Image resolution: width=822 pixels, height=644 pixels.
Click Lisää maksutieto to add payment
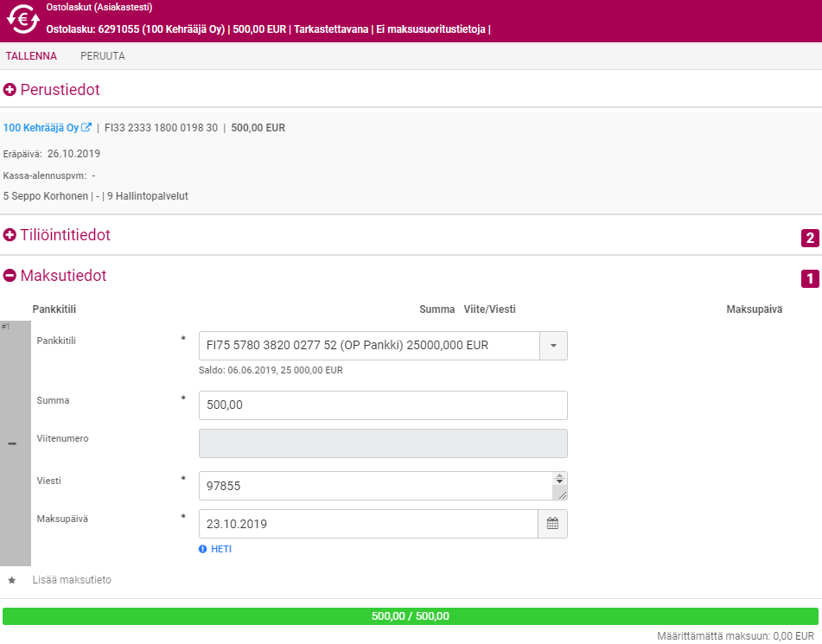(x=72, y=580)
